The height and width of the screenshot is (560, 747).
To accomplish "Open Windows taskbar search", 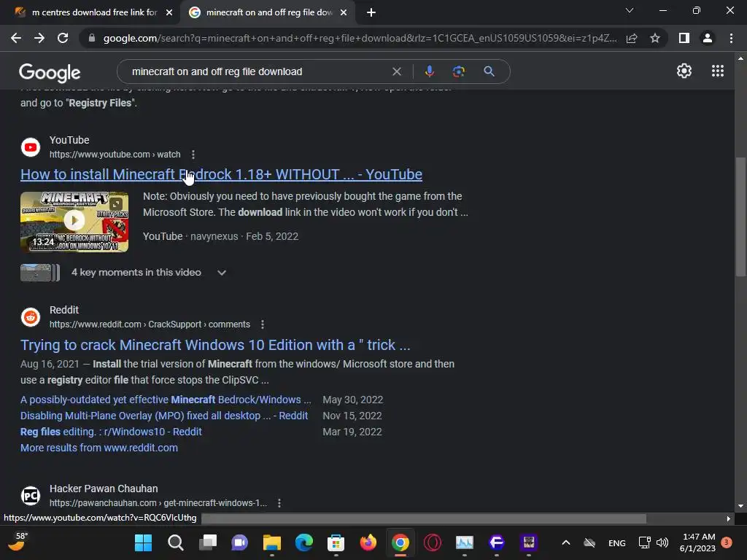I will 175,542.
